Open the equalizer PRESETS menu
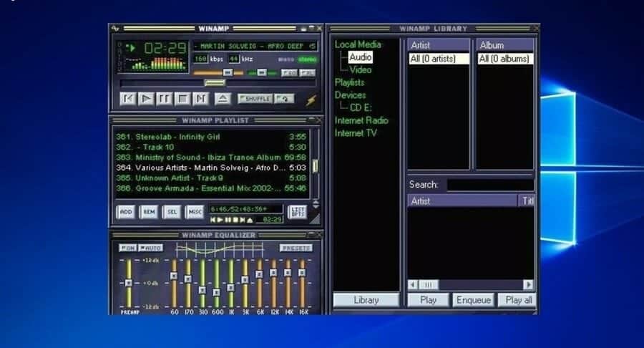 296,248
